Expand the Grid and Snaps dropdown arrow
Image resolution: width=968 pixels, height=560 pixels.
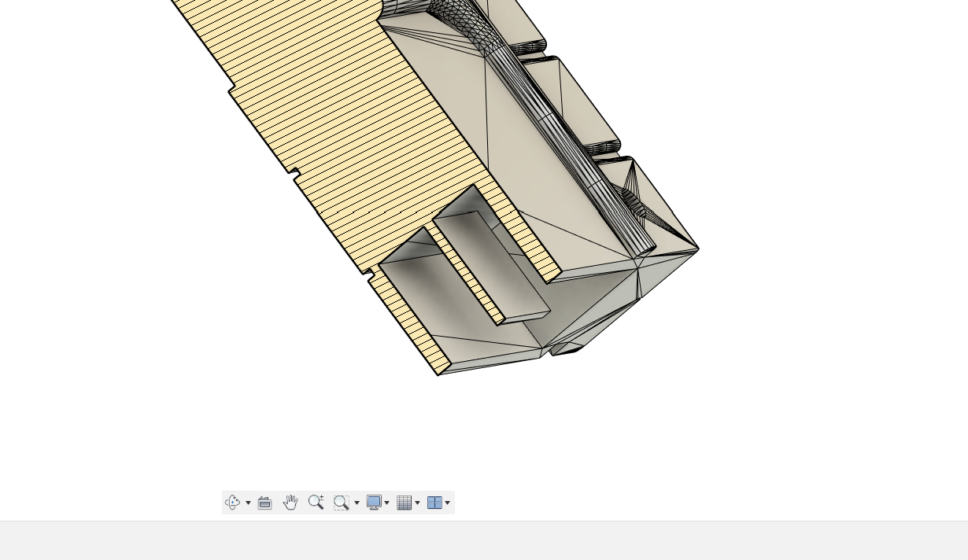(417, 503)
